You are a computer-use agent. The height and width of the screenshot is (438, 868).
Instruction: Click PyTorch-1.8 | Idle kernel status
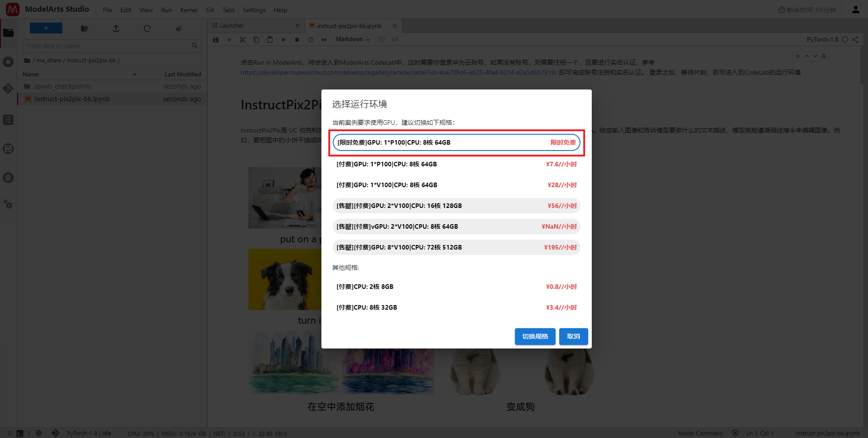coord(89,433)
